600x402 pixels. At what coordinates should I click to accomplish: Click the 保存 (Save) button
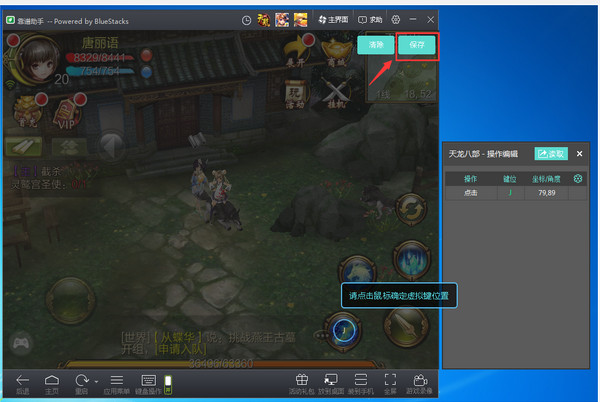417,45
